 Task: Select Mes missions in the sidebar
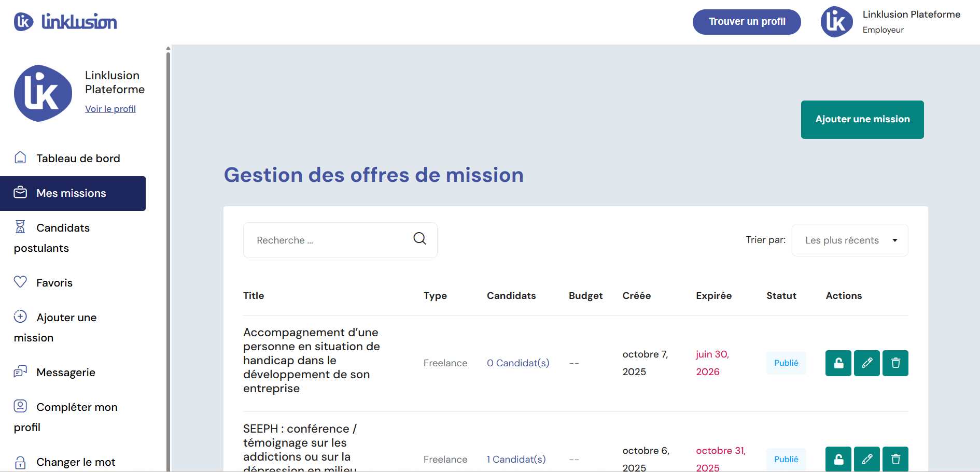[x=71, y=193]
